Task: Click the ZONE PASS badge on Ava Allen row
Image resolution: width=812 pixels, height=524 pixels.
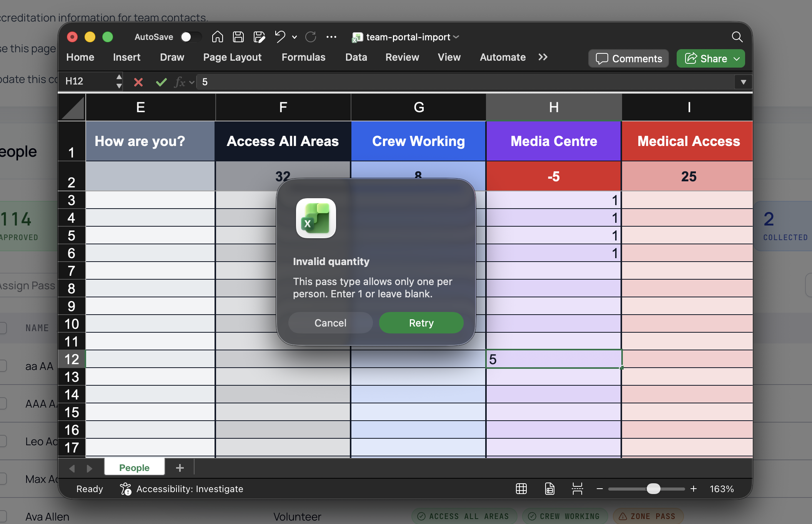Action: [647, 516]
